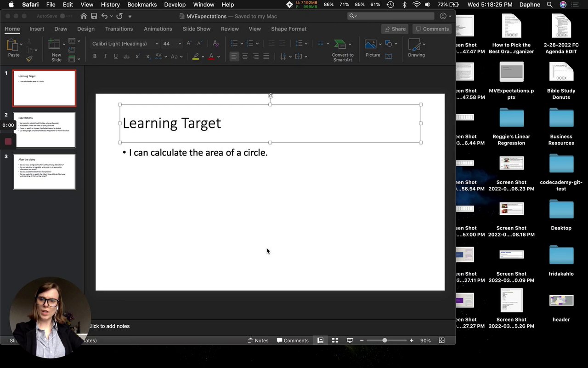Toggle left text alignment
The height and width of the screenshot is (368, 588).
coord(234,57)
